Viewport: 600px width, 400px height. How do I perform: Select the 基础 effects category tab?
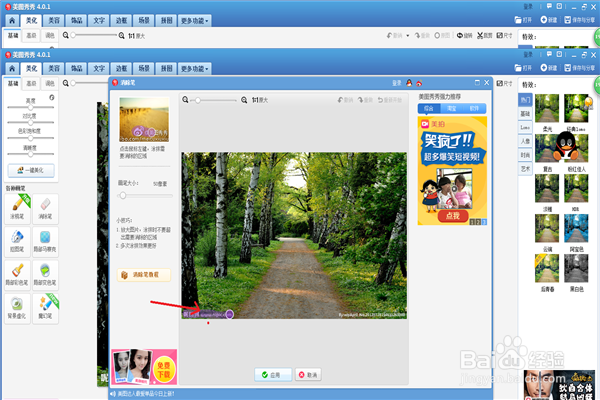click(x=525, y=114)
